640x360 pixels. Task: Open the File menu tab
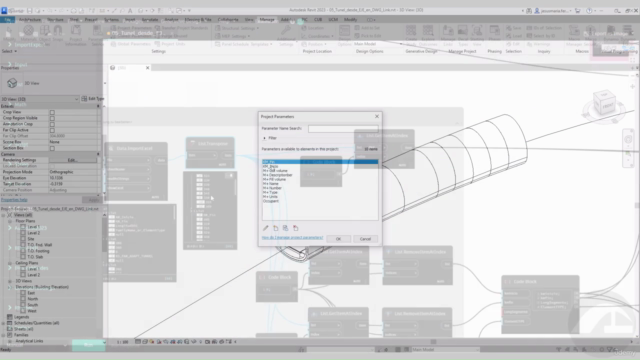pos(7,20)
